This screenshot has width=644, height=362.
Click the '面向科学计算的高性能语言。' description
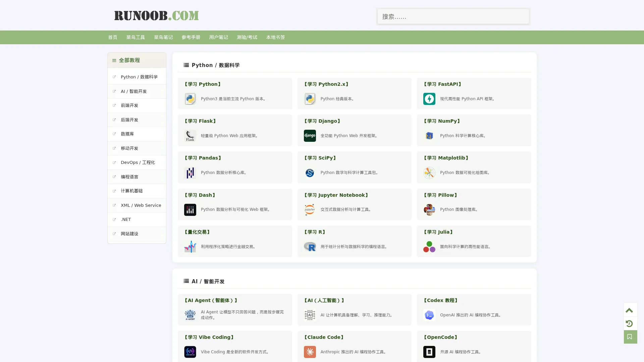pos(466,247)
